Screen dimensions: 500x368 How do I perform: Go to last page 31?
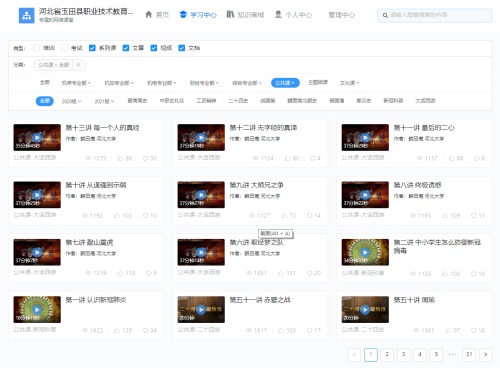coord(469,354)
